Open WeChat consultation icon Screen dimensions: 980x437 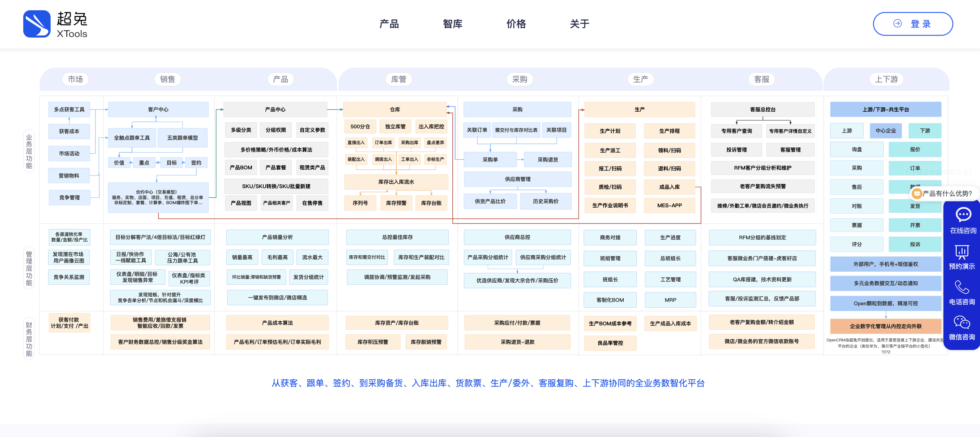[962, 322]
